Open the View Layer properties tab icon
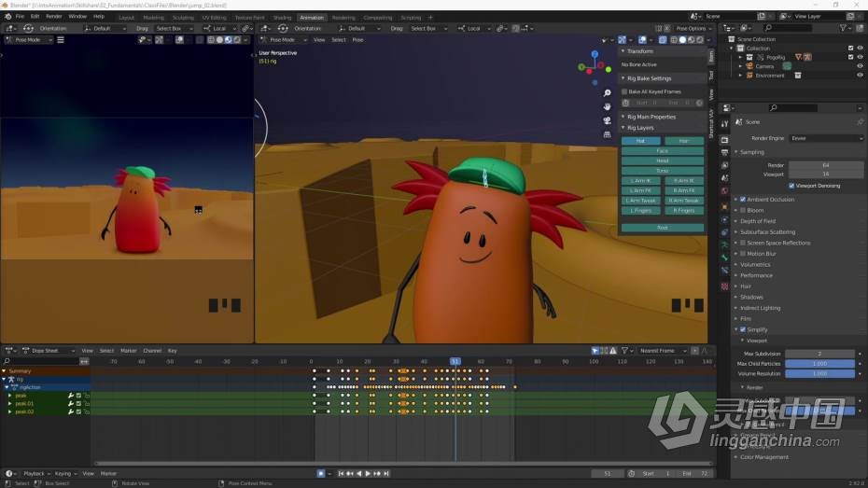Image resolution: width=868 pixels, height=488 pixels. point(724,165)
